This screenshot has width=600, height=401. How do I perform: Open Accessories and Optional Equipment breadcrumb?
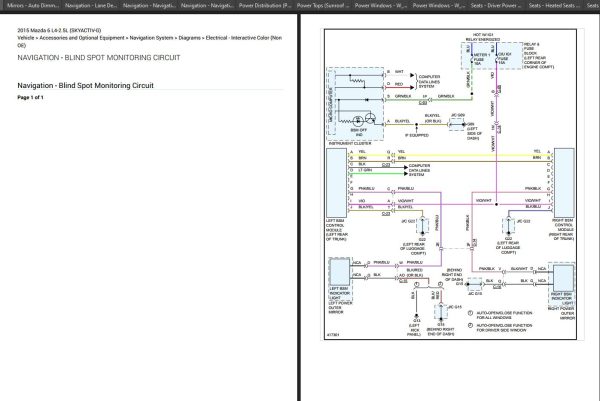[x=82, y=38]
